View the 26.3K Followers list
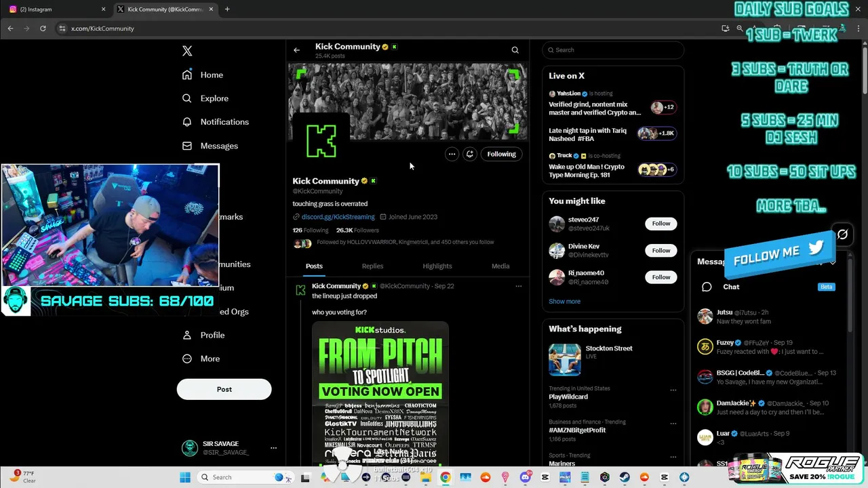This screenshot has width=868, height=488. pyautogui.click(x=357, y=230)
